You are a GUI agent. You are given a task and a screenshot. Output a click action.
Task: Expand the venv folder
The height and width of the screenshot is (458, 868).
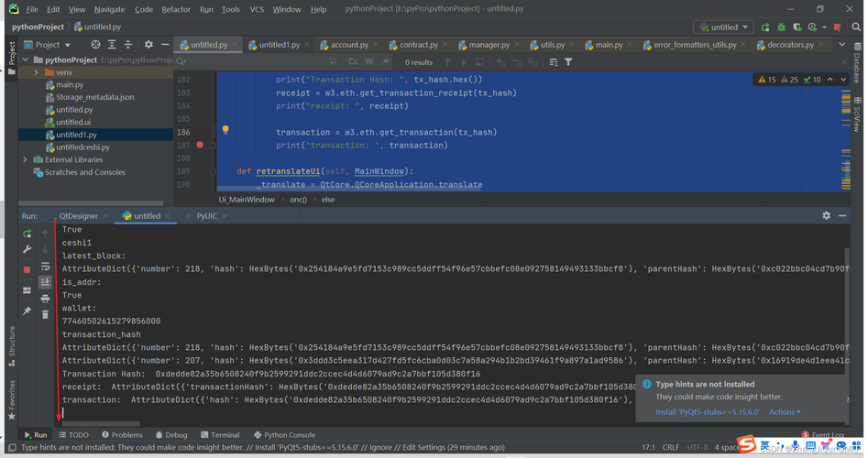coord(37,72)
